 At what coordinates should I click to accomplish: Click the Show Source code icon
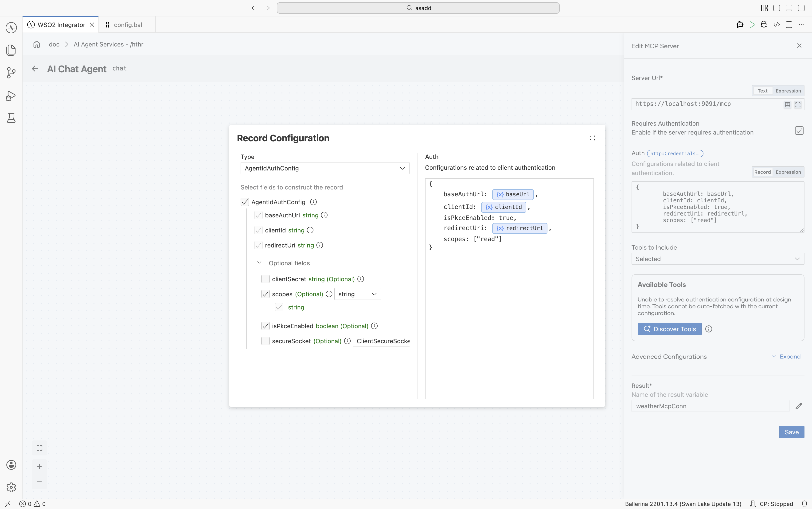click(x=777, y=25)
